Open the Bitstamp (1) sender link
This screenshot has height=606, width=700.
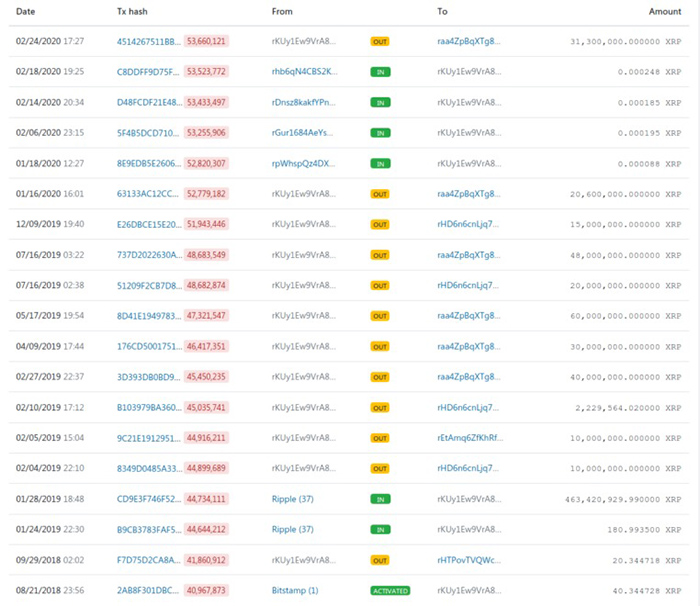[295, 590]
